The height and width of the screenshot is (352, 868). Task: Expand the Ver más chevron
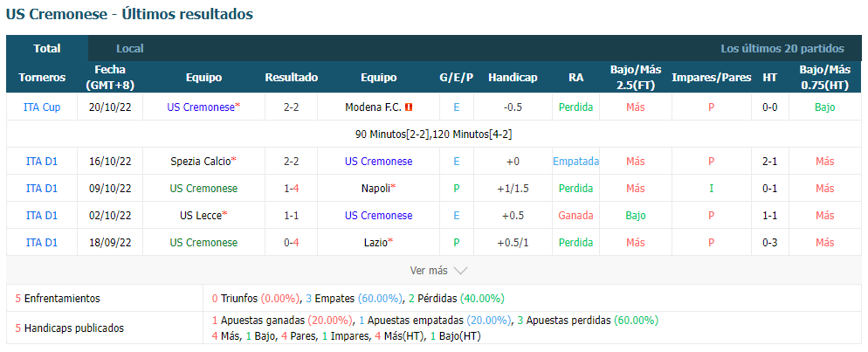click(460, 271)
